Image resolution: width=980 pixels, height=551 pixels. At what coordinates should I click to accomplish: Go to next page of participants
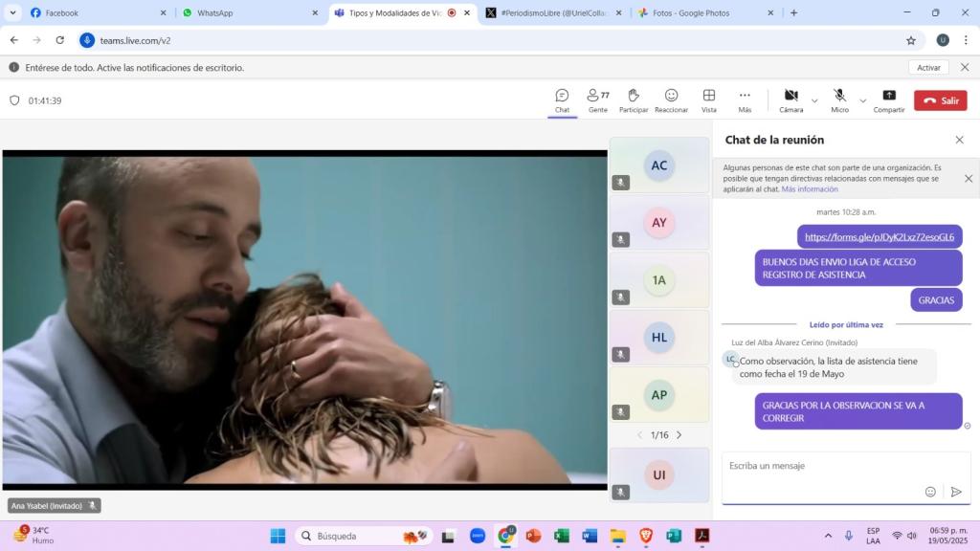(679, 435)
